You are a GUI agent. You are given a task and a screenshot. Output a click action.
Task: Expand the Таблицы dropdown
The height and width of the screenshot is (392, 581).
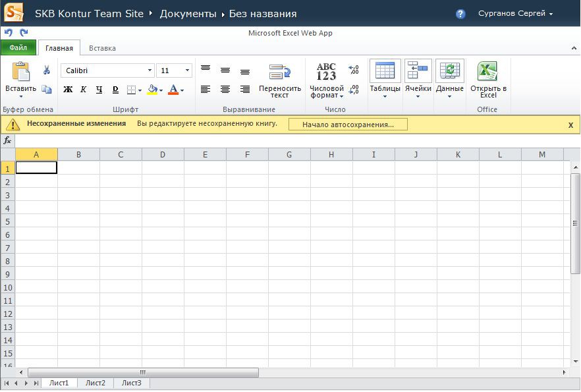(x=385, y=96)
